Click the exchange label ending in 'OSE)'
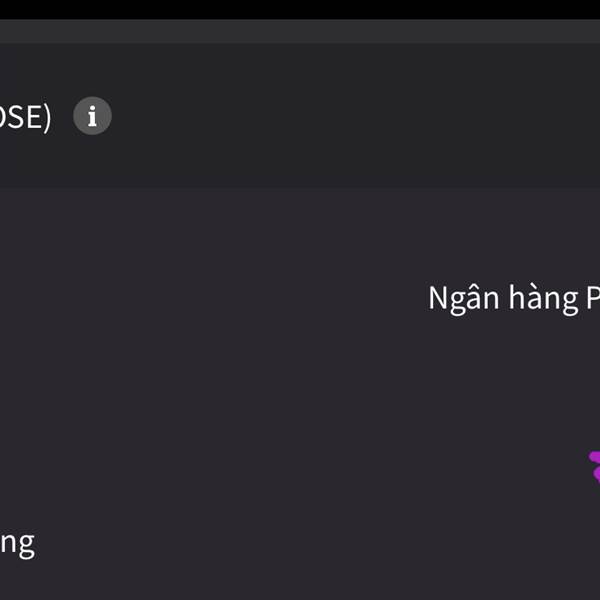Image resolution: width=600 pixels, height=600 pixels. (x=24, y=116)
